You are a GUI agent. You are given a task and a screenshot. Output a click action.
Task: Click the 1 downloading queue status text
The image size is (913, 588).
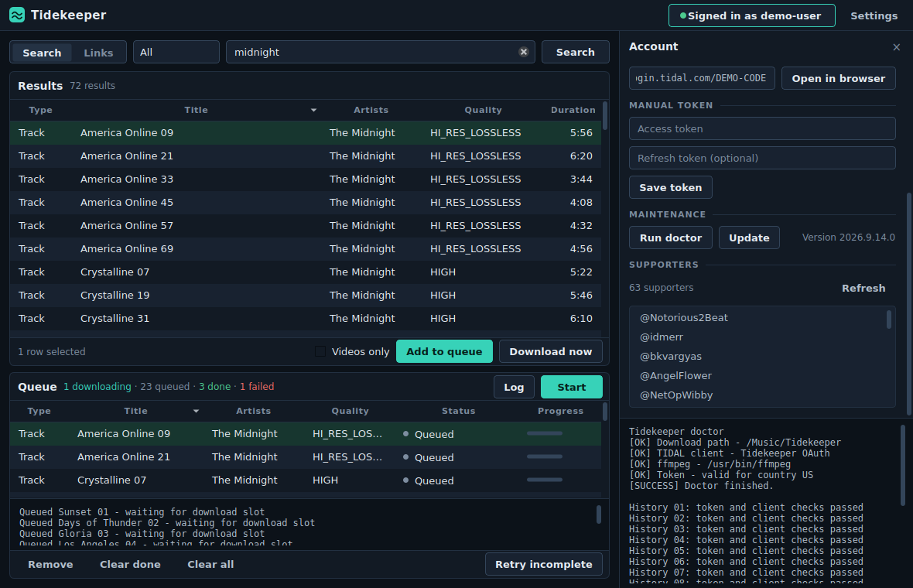pyautogui.click(x=97, y=387)
